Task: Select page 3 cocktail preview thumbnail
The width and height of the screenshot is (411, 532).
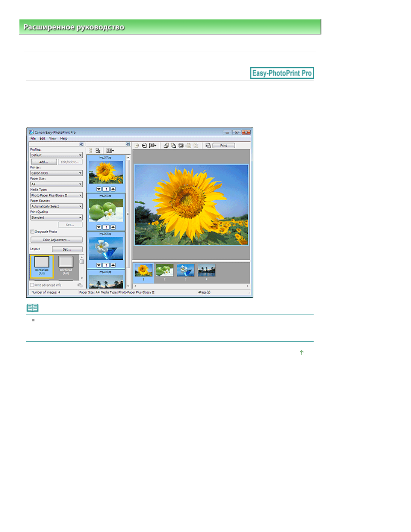Action: (186, 271)
